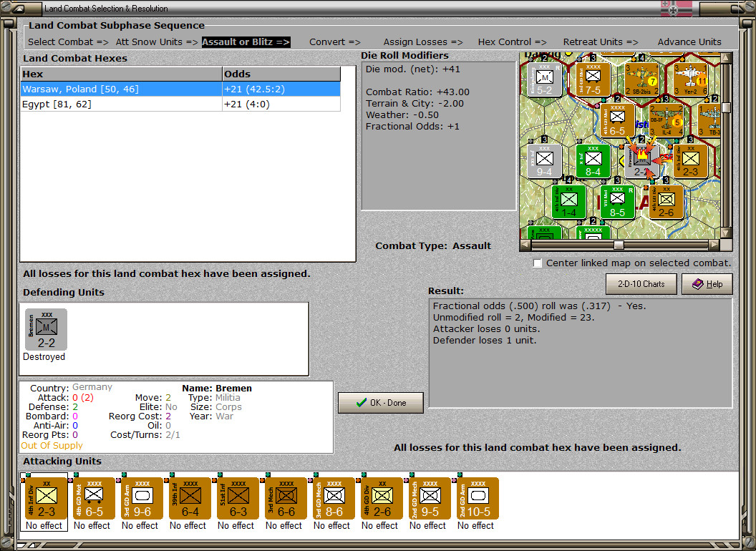Screen dimensions: 756x551
Task: Select attacking unit 3rd Mech 6-6
Action: pos(286,499)
